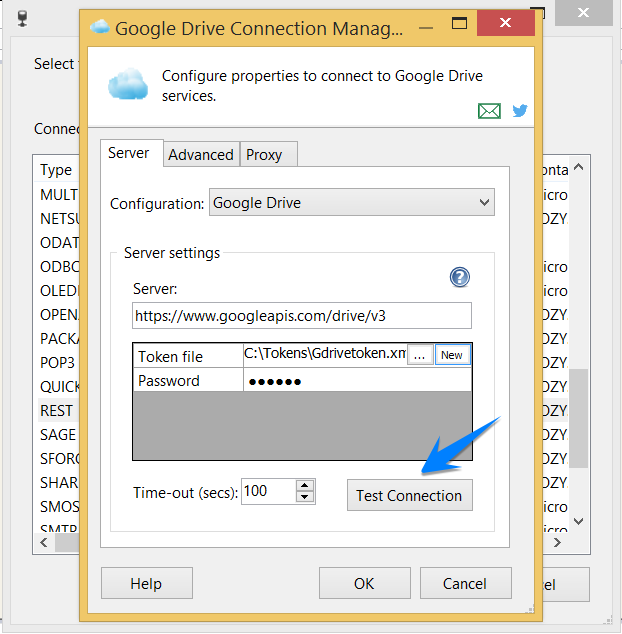Click the large cloud icon in header
The image size is (622, 634).
128,84
